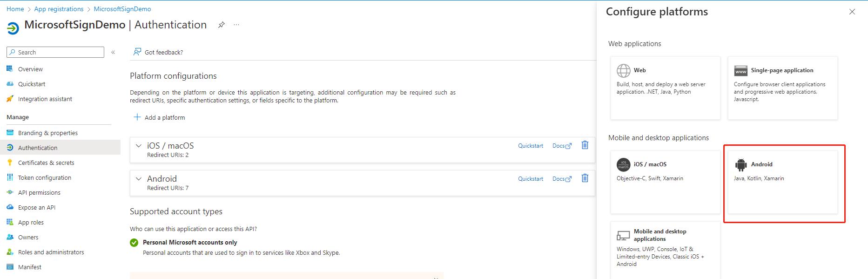Click Personal Microsoft accounts only text
The image size is (868, 279).
click(190, 242)
